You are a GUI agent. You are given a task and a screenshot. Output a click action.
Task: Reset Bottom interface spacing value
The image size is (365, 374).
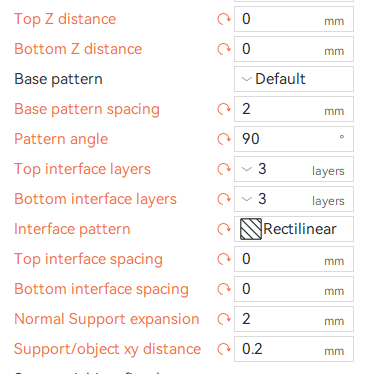pyautogui.click(x=224, y=289)
